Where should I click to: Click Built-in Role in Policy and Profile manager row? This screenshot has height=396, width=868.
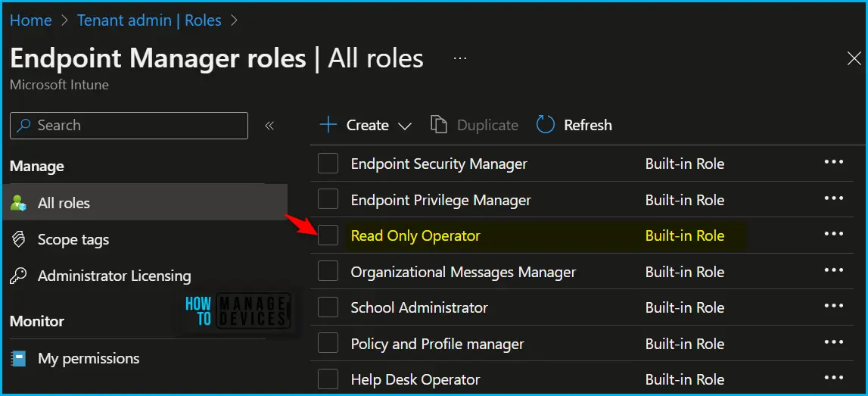(x=685, y=344)
